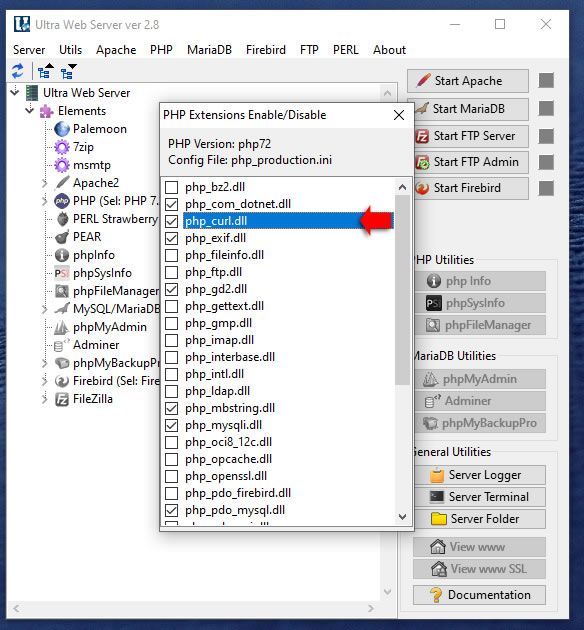This screenshot has height=630, width=584.
Task: Open the MariaDB menu
Action: click(209, 50)
